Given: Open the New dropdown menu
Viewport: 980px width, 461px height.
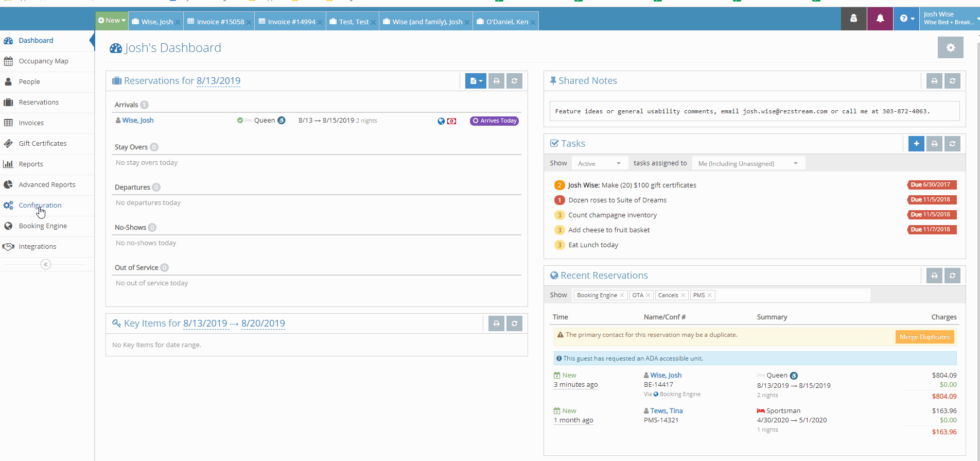Looking at the screenshot, I should tap(112, 21).
